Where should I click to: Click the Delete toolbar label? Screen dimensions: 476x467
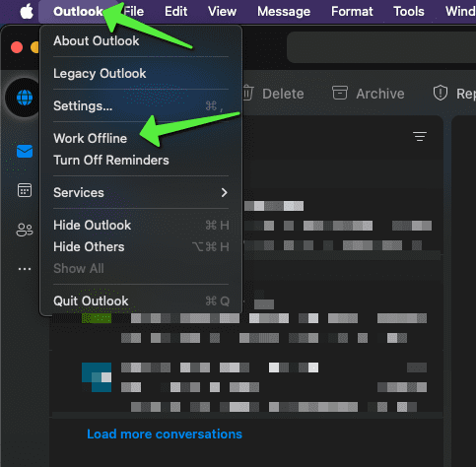(x=283, y=94)
